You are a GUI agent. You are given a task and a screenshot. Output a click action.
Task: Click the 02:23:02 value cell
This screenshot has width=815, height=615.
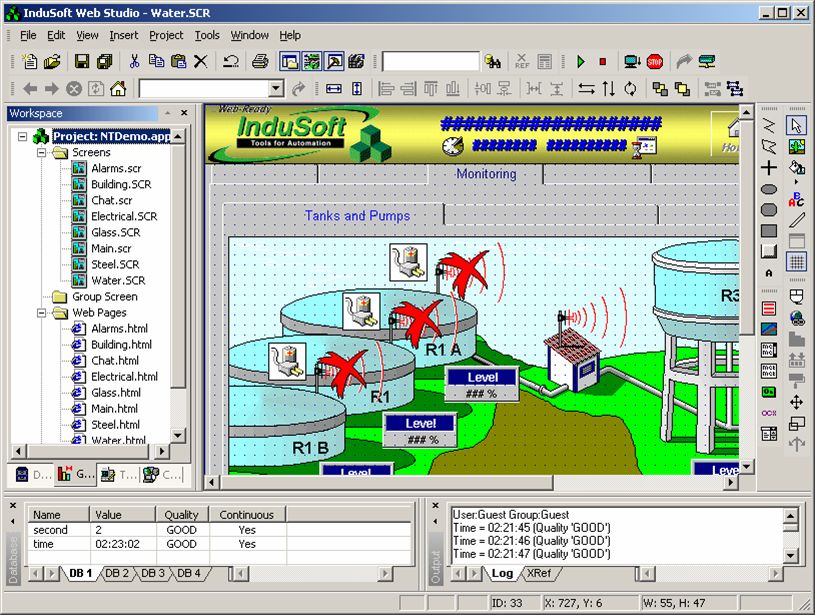(x=123, y=544)
